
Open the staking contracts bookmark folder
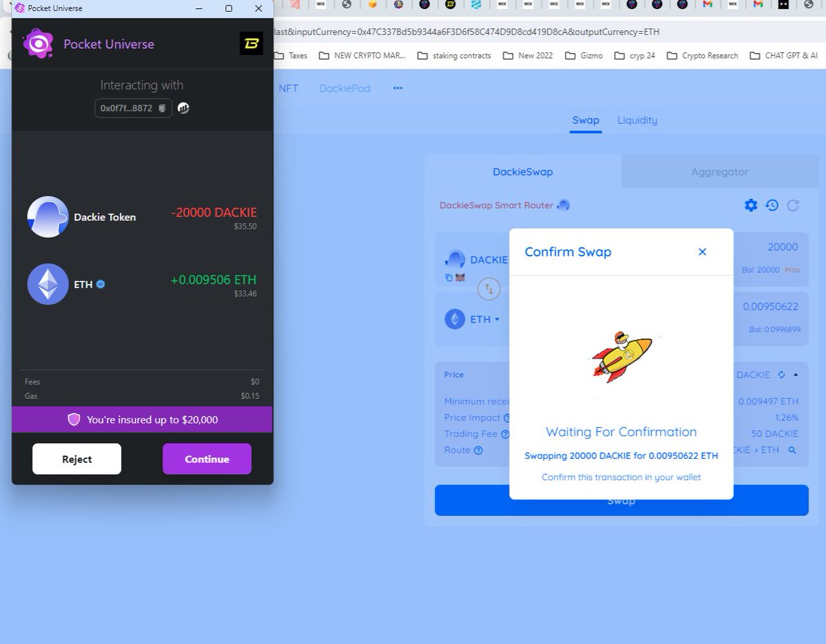coord(454,56)
